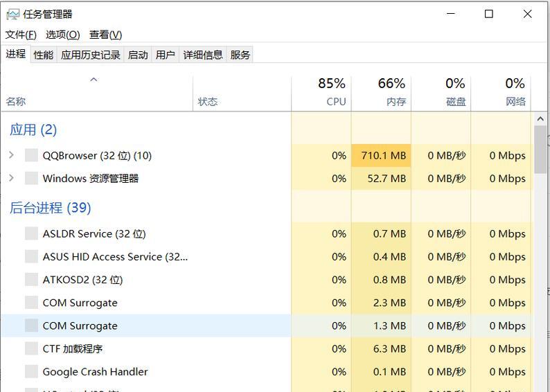The image size is (550, 392).
Task: Click the 0.1 MB memory cell
Action: [x=381, y=372]
